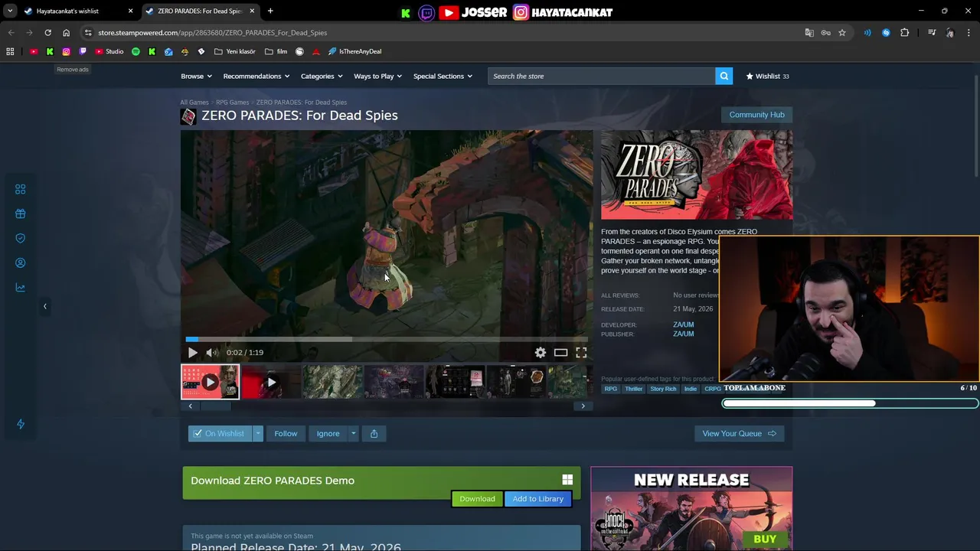The image size is (980, 551).
Task: Open the ZA/UM developer link
Action: click(x=683, y=324)
